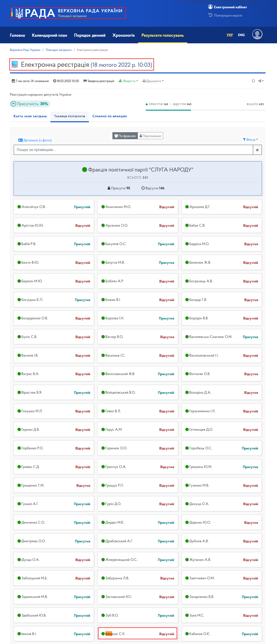Switch to Сумарно по фракціях tab
Screen dimensions: 277x644
[110, 116]
